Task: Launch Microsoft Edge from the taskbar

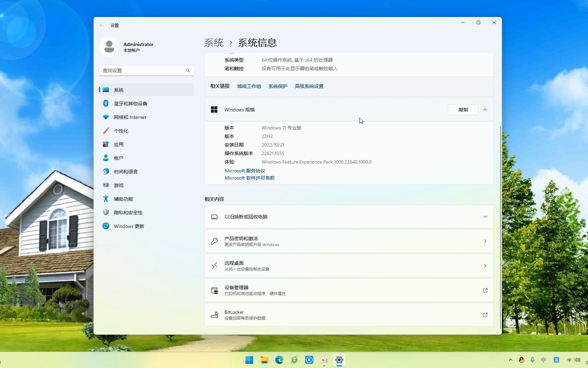Action: [279, 360]
